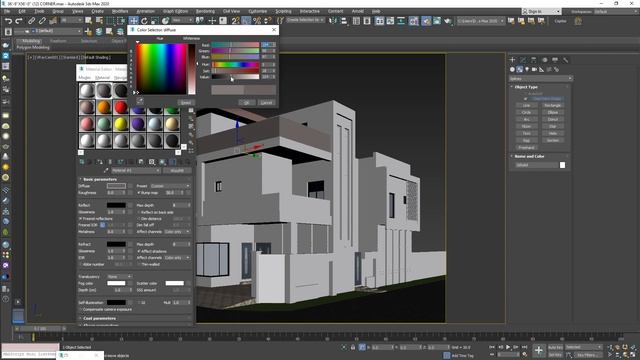Open the Customize menu
Image resolution: width=640 pixels, height=360 pixels.
coord(258,11)
